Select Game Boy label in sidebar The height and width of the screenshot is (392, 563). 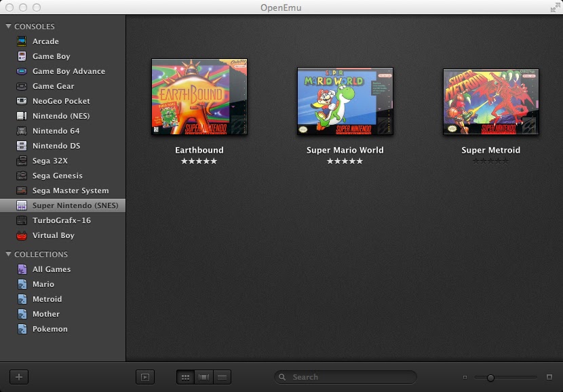coord(52,56)
